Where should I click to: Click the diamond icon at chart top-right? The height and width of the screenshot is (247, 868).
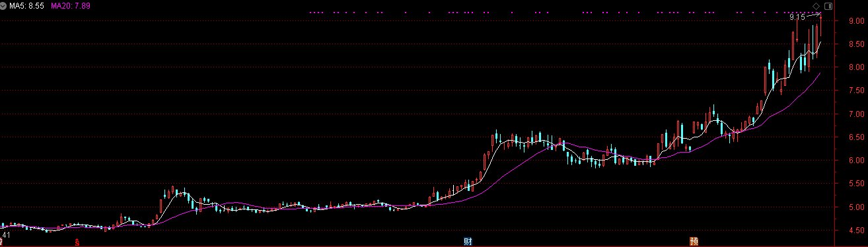coord(816,6)
